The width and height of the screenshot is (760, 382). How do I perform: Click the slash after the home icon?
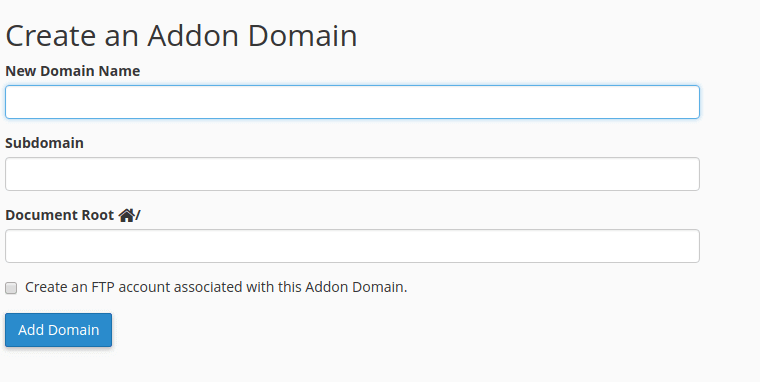(138, 215)
